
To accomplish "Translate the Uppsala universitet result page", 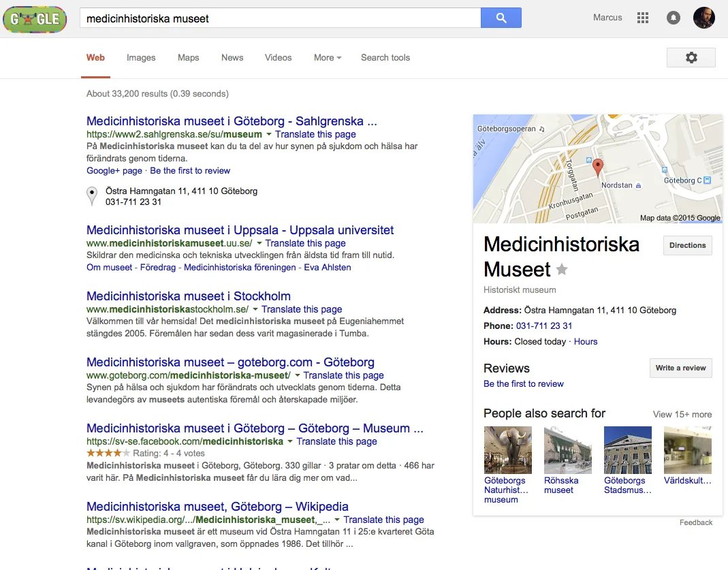I will click(x=306, y=243).
